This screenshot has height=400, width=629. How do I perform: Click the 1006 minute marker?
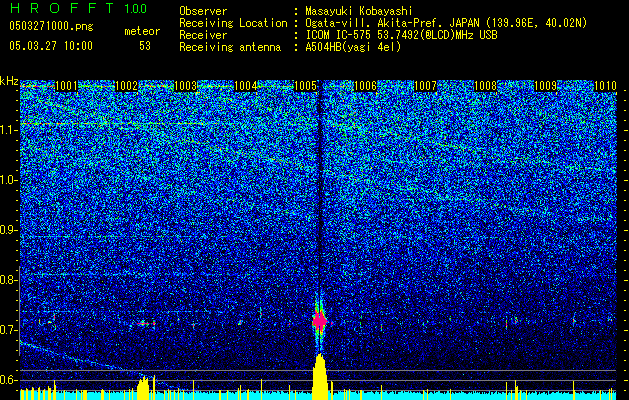tap(365, 86)
